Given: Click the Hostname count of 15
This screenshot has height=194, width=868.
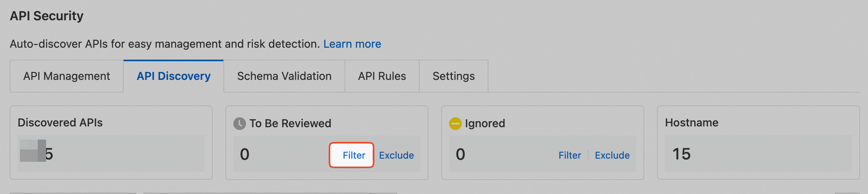Looking at the screenshot, I should (681, 154).
